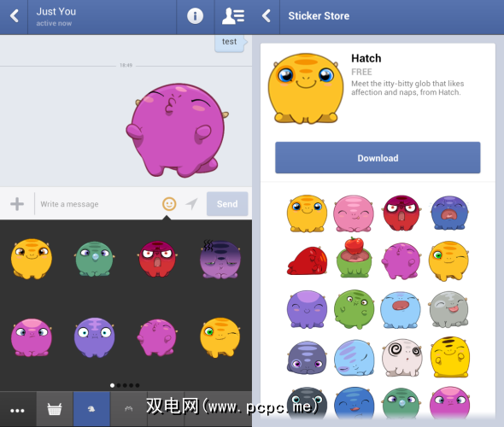The height and width of the screenshot is (427, 504).
Task: Click the Send button
Action: coord(227,204)
